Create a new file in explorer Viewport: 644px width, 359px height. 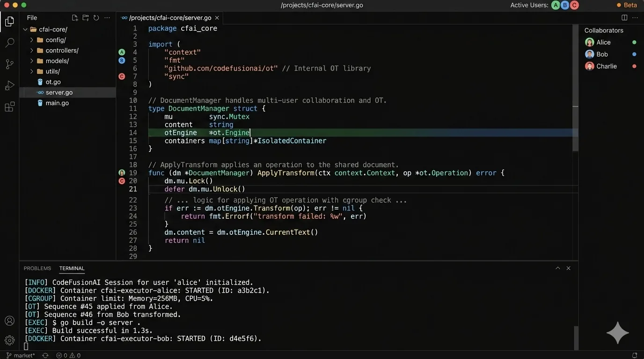75,18
